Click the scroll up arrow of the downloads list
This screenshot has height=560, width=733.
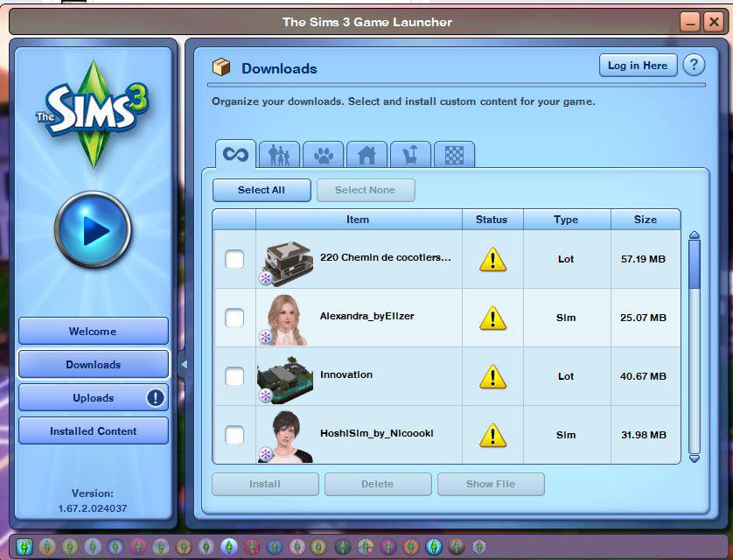(695, 234)
